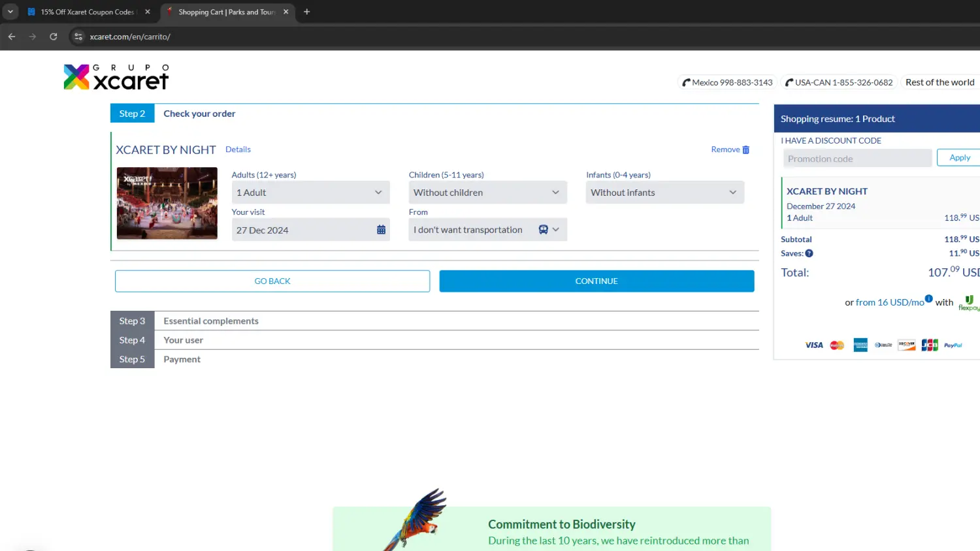Click the trash icon next to Remove
This screenshot has height=551, width=980.
click(x=746, y=150)
